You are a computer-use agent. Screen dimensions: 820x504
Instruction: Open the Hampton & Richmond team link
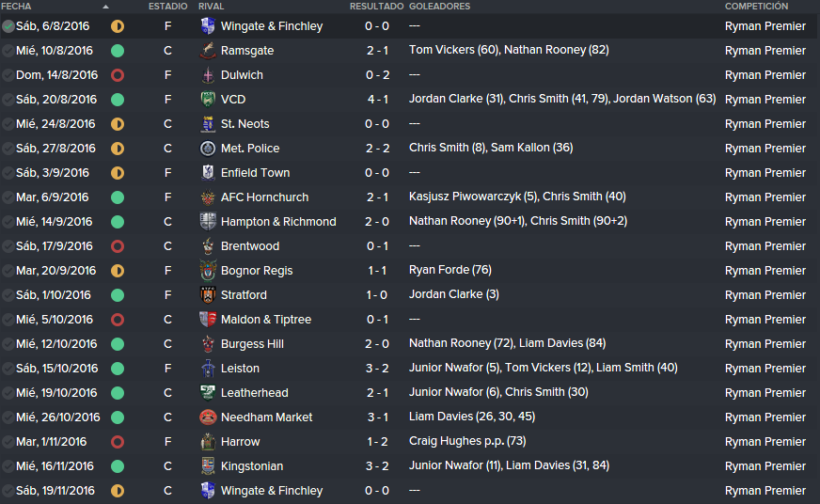pos(278,222)
